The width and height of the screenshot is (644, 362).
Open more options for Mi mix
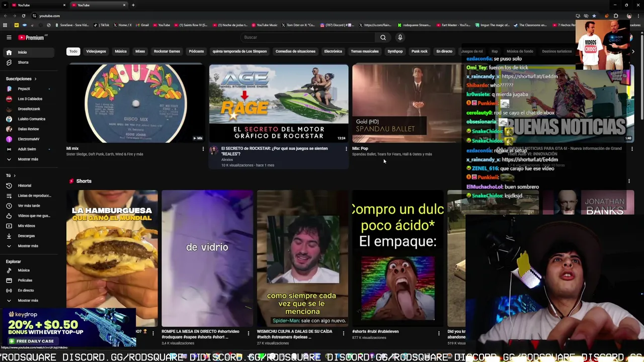pyautogui.click(x=203, y=149)
